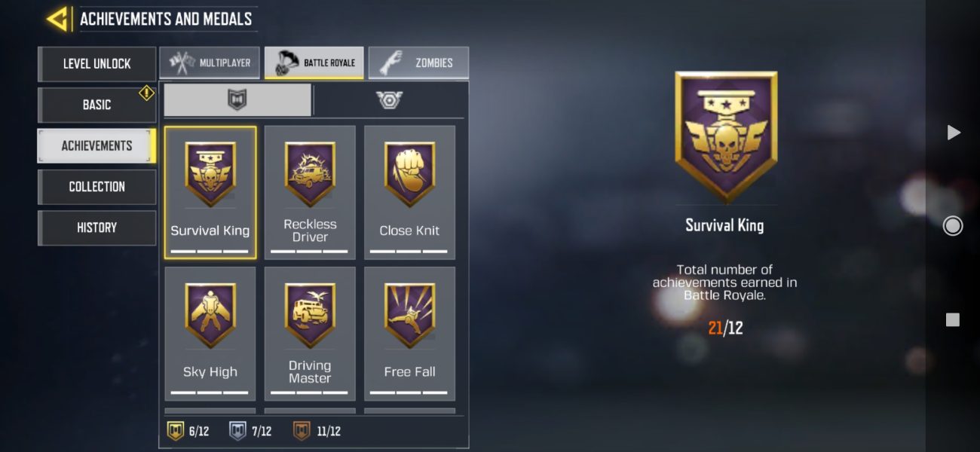This screenshot has width=980, height=452.
Task: Switch to the Multiplayer tab
Action: 210,63
